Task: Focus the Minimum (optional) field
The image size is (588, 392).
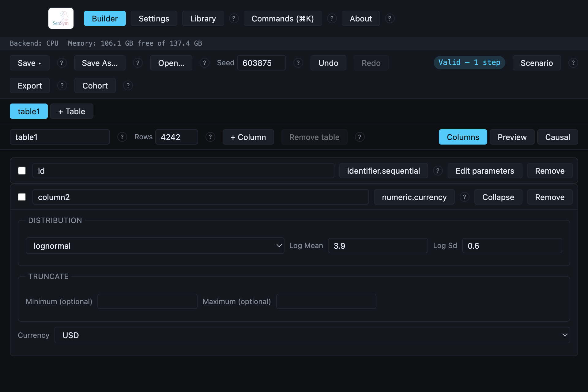Action: [147, 301]
